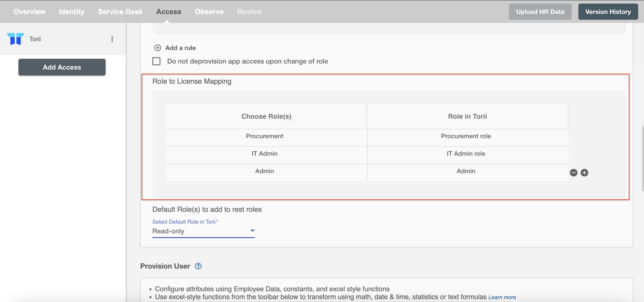Go to the Overview tab
644x302 pixels.
[29, 12]
